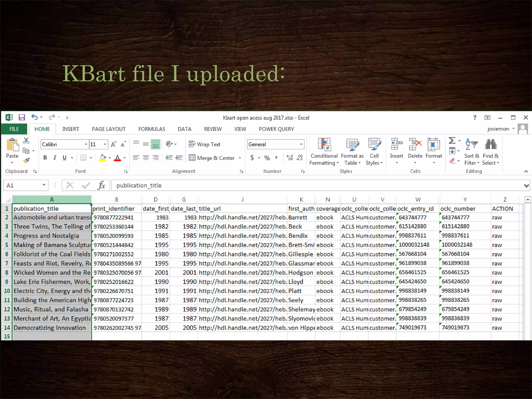This screenshot has width=532, height=399.
Task: Toggle Italic formatting
Action: point(55,158)
